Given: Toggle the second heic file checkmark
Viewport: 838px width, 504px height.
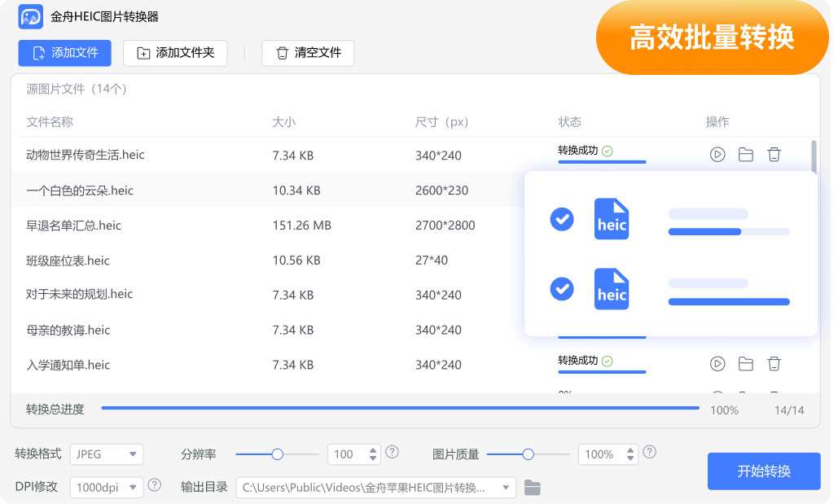Looking at the screenshot, I should [562, 288].
